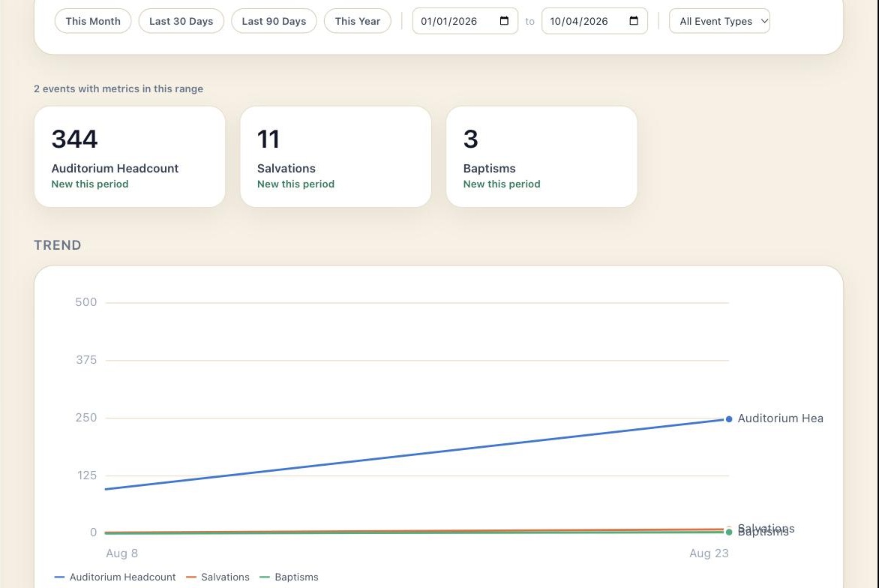Open calendar picker for end date
The image size is (879, 588).
point(634,21)
